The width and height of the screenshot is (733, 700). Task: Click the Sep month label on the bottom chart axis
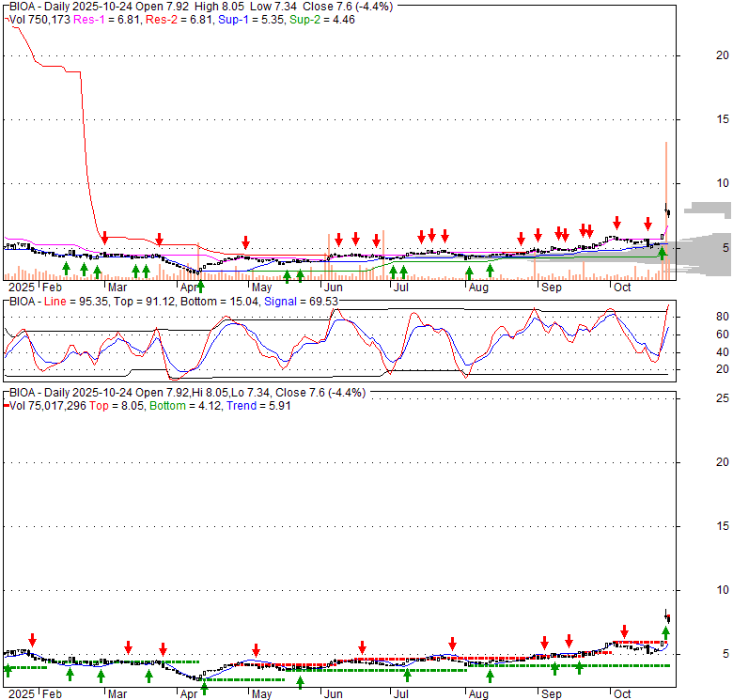[x=551, y=693]
